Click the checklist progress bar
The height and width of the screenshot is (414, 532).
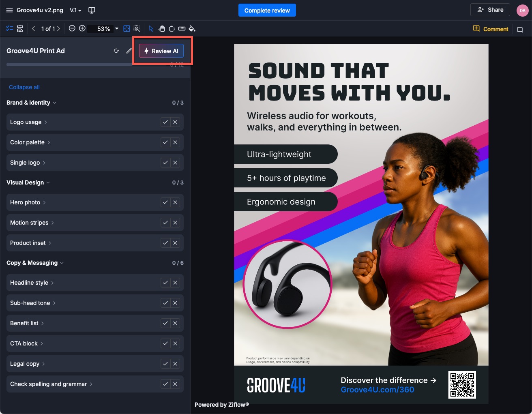pyautogui.click(x=69, y=64)
